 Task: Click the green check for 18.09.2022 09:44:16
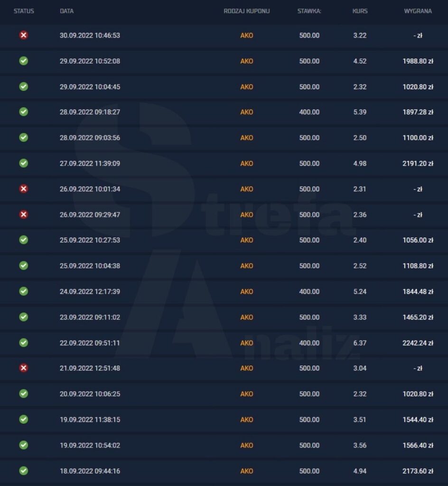coord(24,470)
